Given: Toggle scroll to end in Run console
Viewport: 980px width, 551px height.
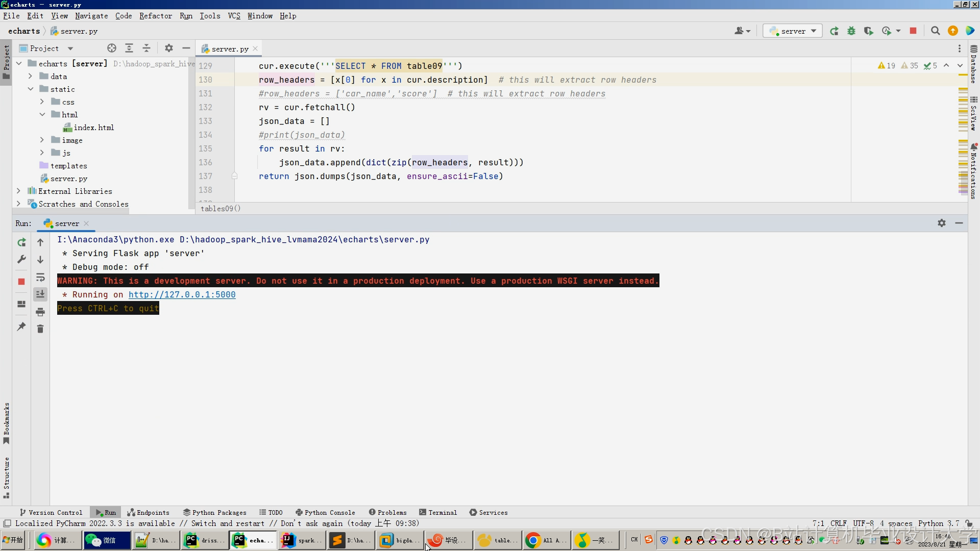Looking at the screenshot, I should (x=40, y=294).
